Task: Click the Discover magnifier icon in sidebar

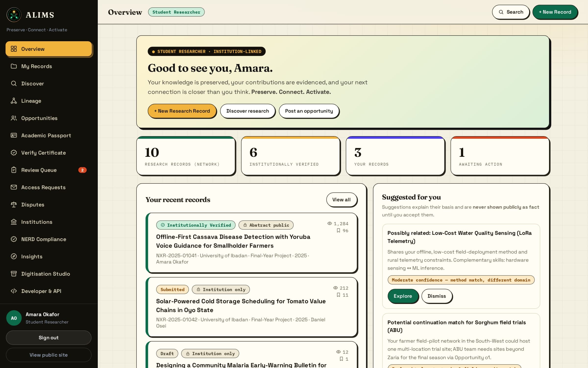Action: (14, 83)
